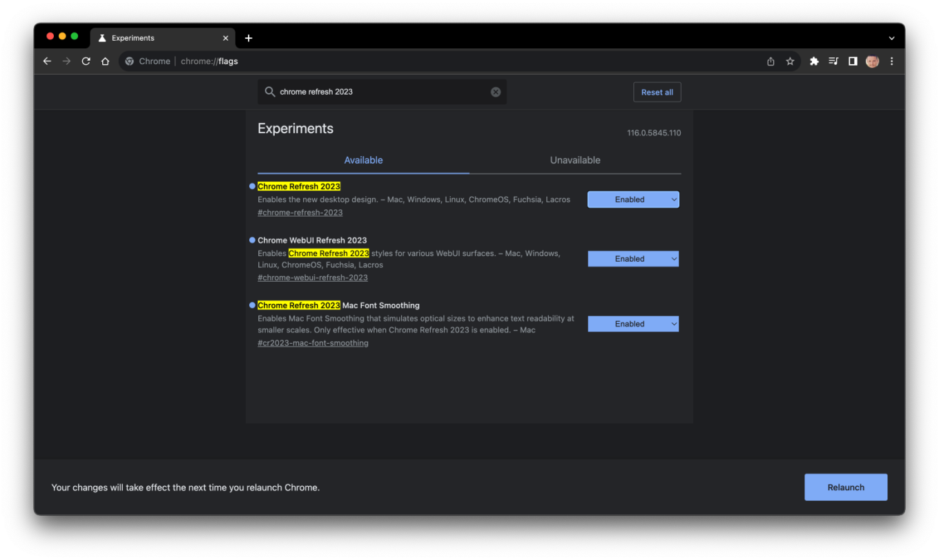Open Chrome WebUI Refresh 2023 dropdown
Screen dimensions: 939x560
pos(633,259)
